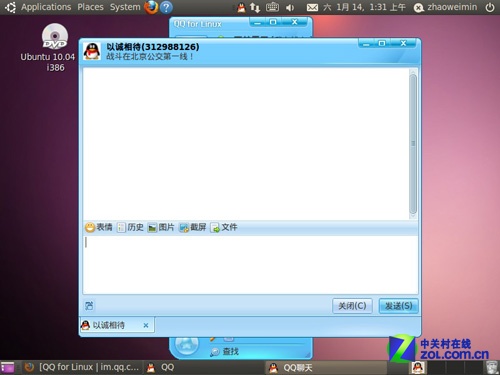Send a file (文件)

224,227
